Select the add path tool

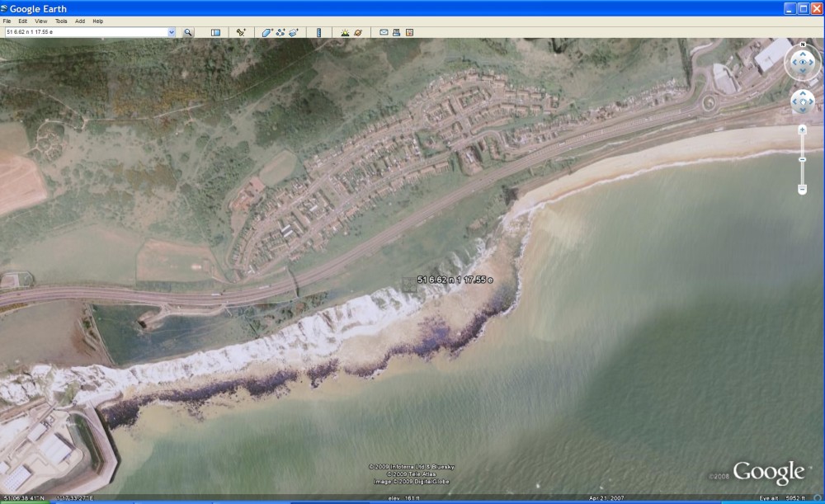[x=280, y=32]
